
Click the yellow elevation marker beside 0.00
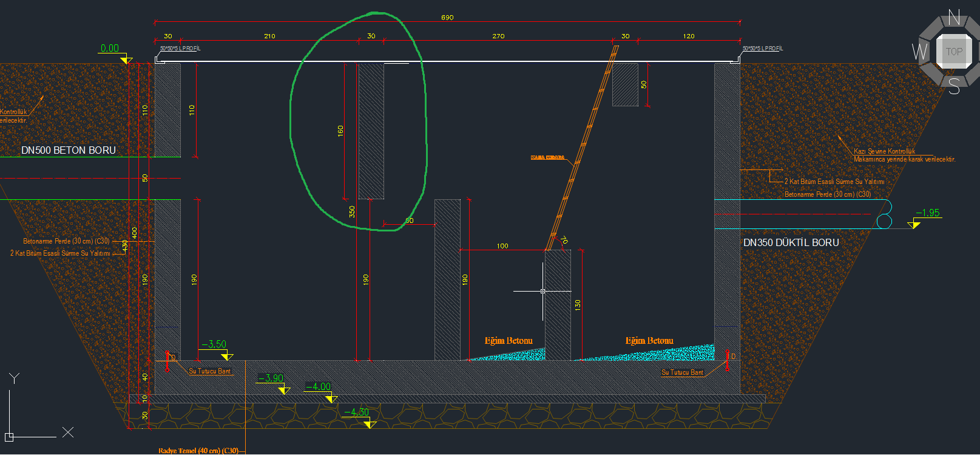tap(126, 60)
